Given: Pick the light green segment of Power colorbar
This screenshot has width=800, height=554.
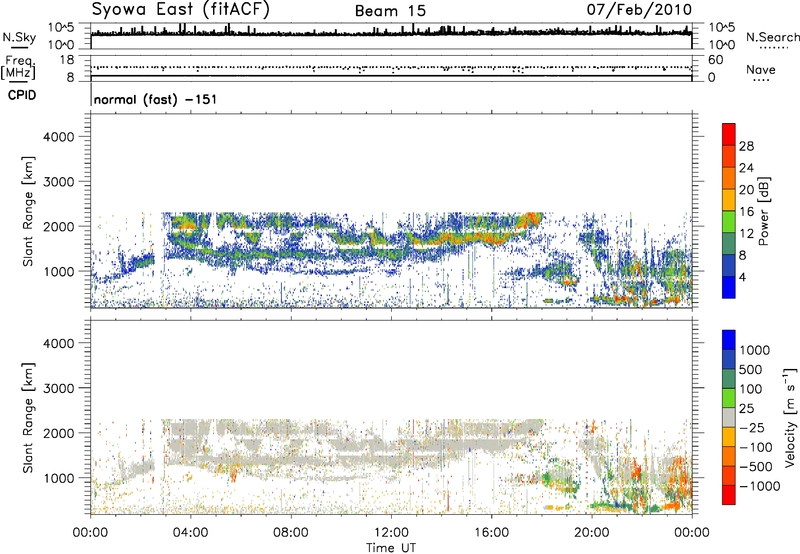Looking at the screenshot, I should pos(729,222).
